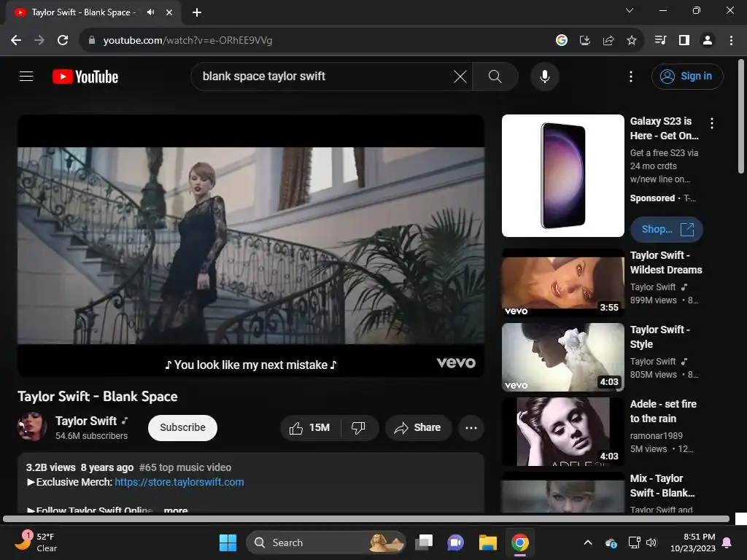Play Adele set fire to the rain thumbnail
747x560 pixels.
[562, 432]
